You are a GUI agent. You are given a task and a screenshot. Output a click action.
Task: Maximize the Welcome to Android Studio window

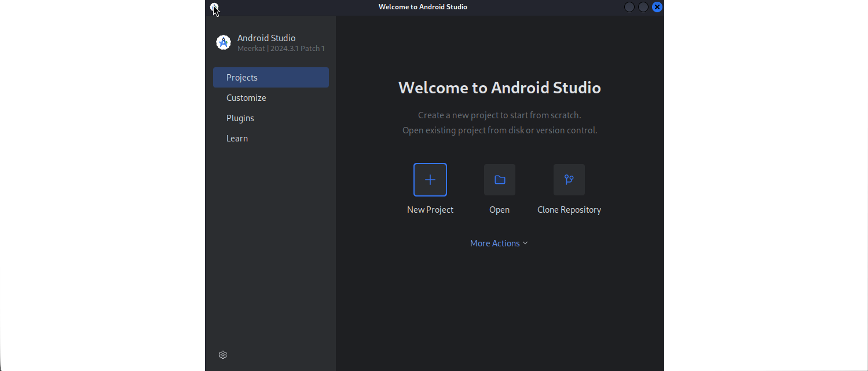643,7
